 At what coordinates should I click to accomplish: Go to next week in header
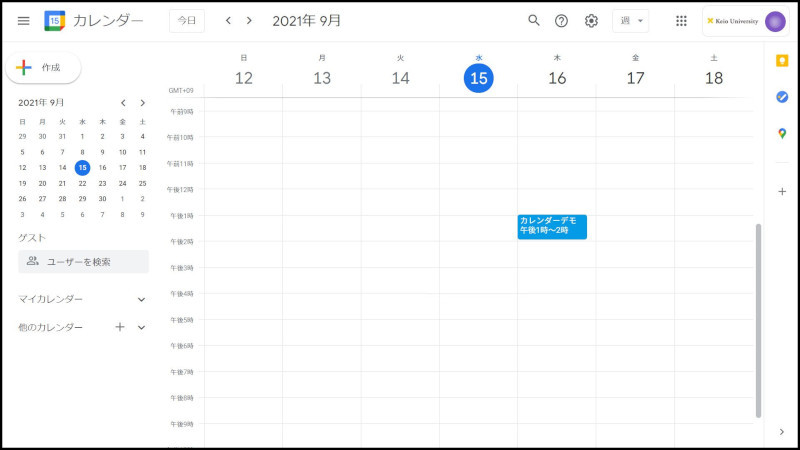(x=249, y=21)
